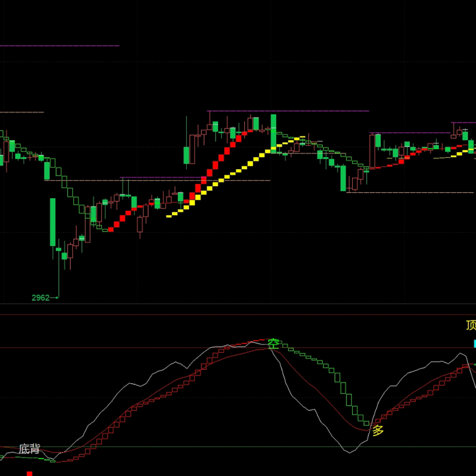Select the white "底背" divergence label
The height and width of the screenshot is (476, 476).
tap(29, 449)
